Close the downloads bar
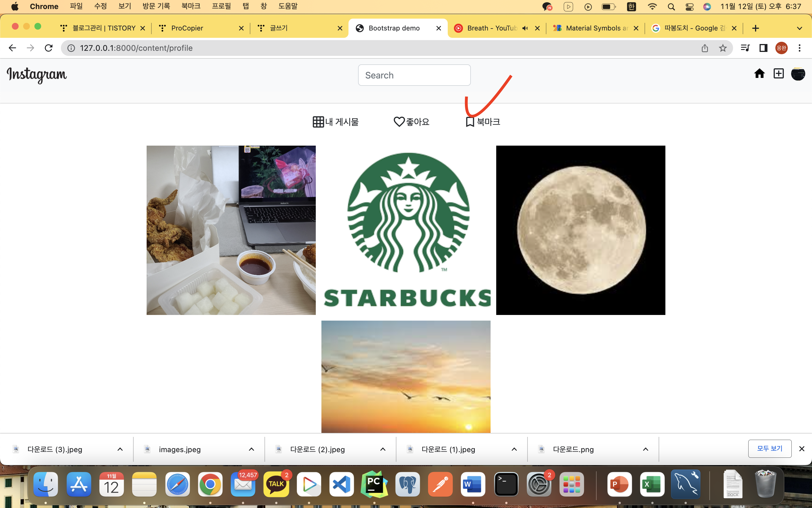This screenshot has width=812, height=508. [802, 448]
